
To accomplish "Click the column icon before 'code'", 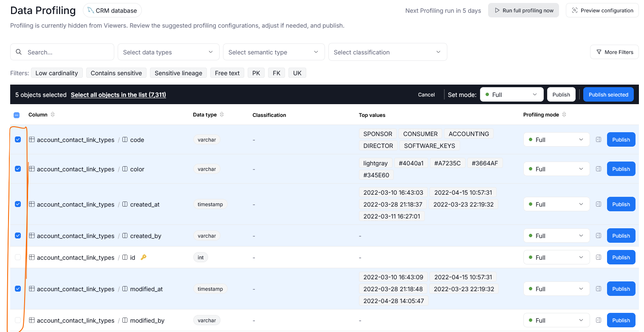I will pos(125,139).
